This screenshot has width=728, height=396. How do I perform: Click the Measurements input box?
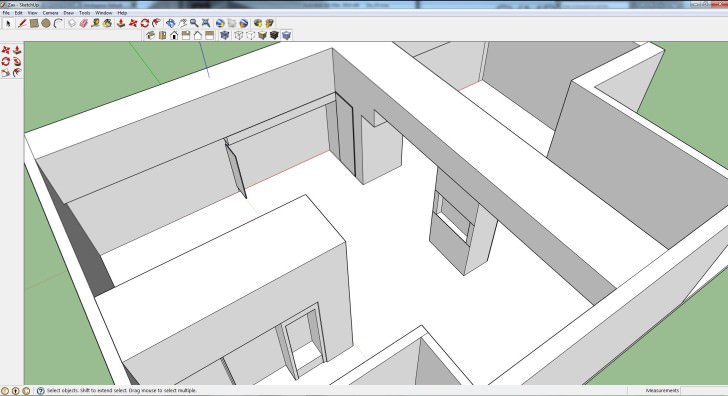click(x=703, y=391)
